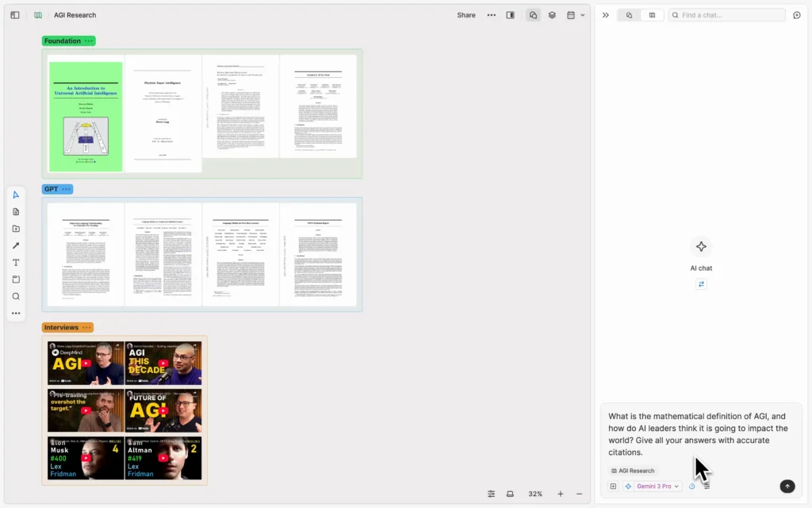The width and height of the screenshot is (812, 508).
Task: Open the template icon in the left toolbar
Action: [x=16, y=229]
